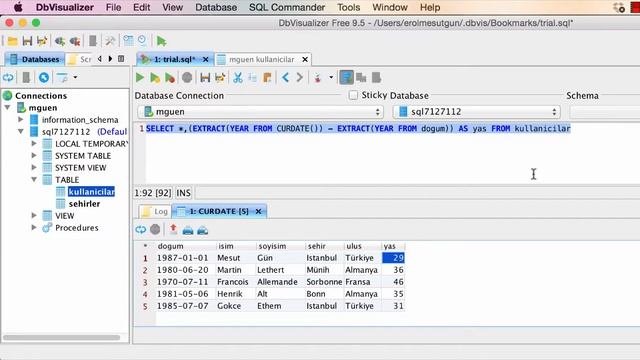
Task: Switch to the Databases tab
Action: tap(34, 59)
